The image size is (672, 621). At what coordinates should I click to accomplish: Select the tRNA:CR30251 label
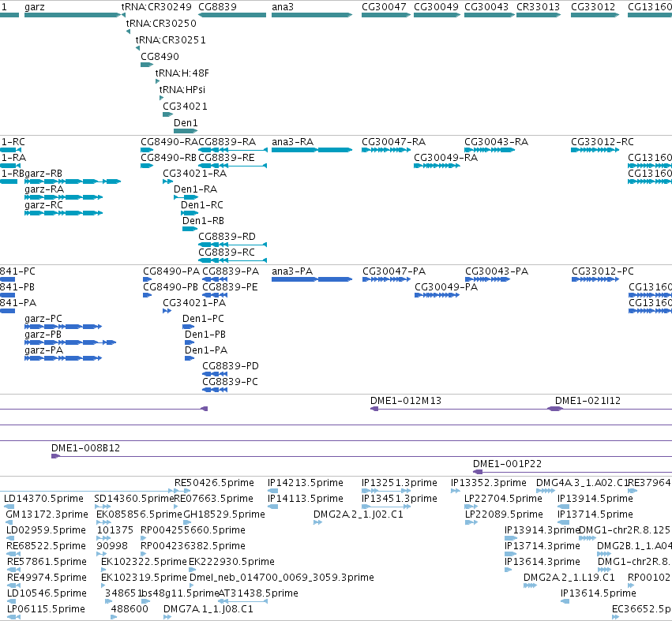pyautogui.click(x=171, y=39)
